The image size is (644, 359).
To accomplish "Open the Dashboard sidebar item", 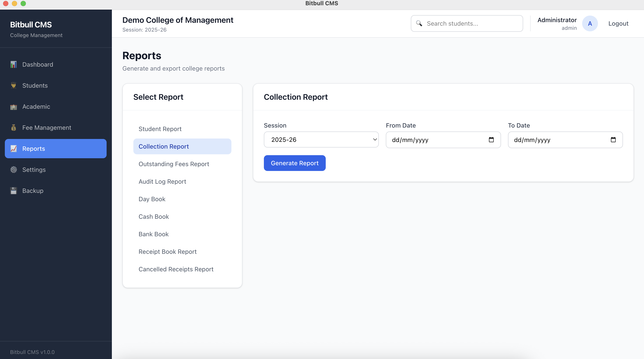I will click(56, 64).
